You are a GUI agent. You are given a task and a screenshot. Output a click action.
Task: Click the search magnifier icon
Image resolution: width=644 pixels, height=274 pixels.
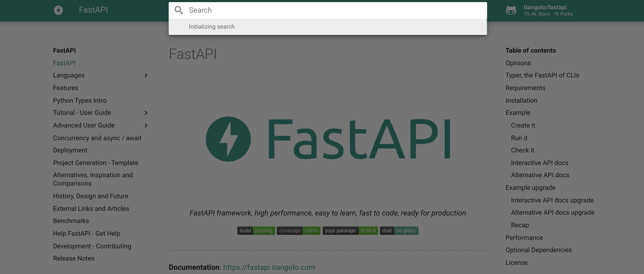[179, 10]
